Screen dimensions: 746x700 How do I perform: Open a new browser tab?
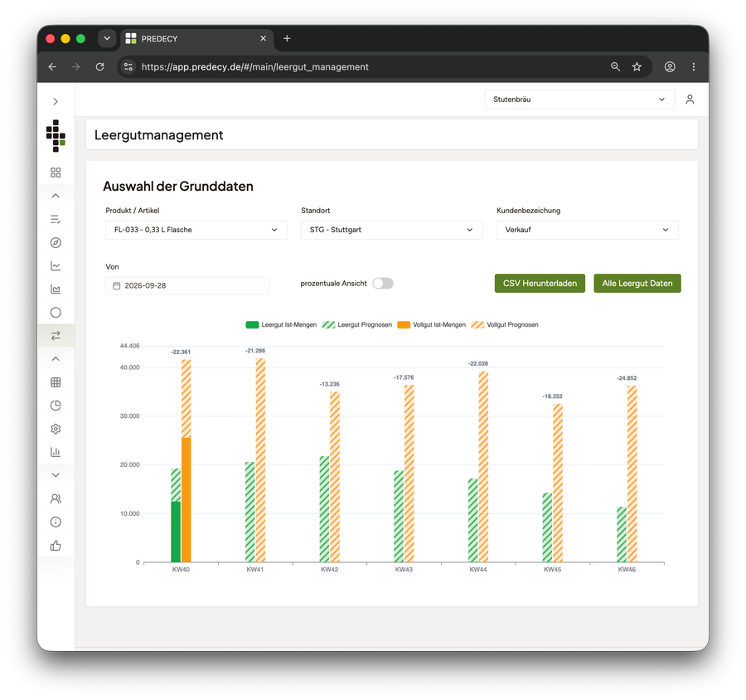coord(287,39)
